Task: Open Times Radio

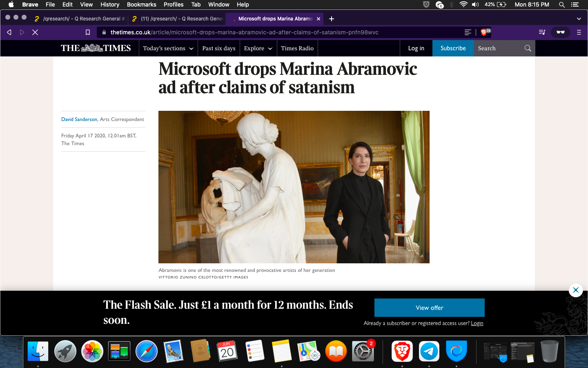Action: click(x=297, y=48)
